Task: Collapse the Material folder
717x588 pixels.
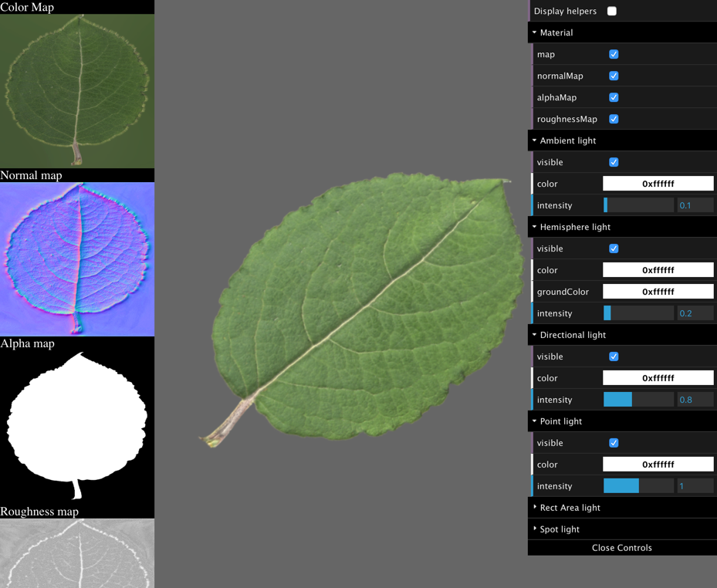Action: (x=622, y=32)
